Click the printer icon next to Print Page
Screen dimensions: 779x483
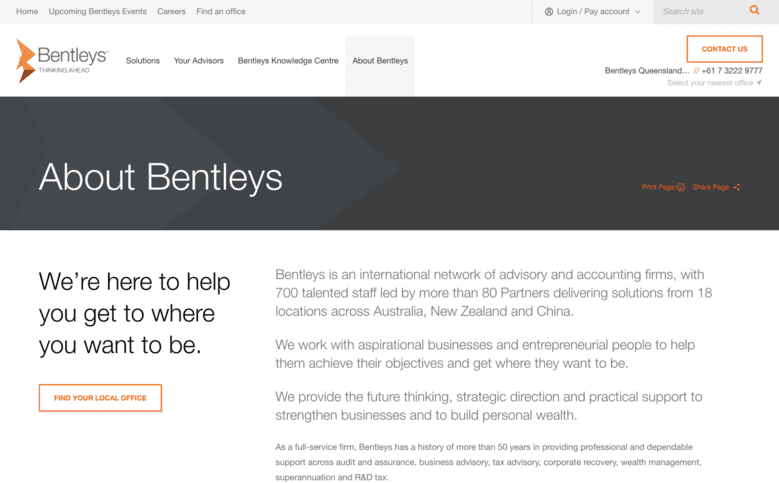(x=681, y=187)
